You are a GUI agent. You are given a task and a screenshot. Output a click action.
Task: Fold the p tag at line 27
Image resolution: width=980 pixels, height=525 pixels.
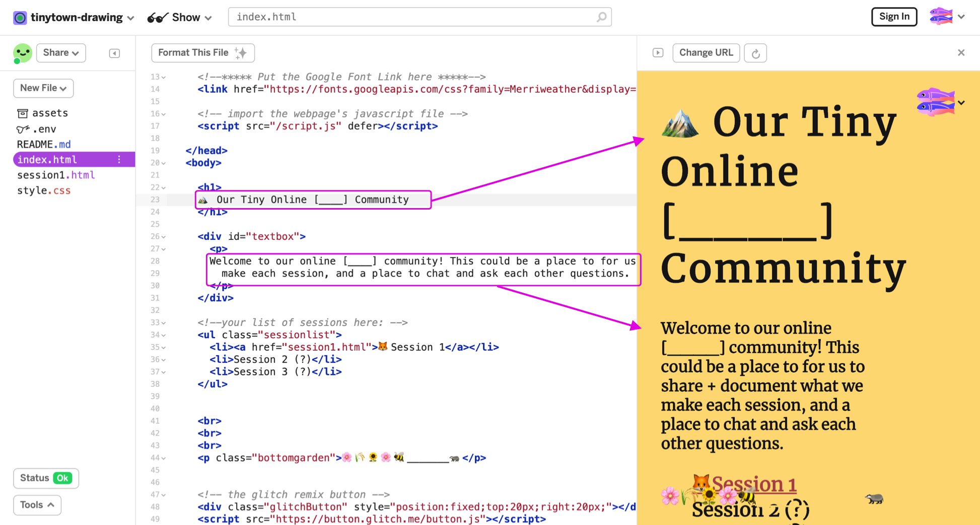164,249
